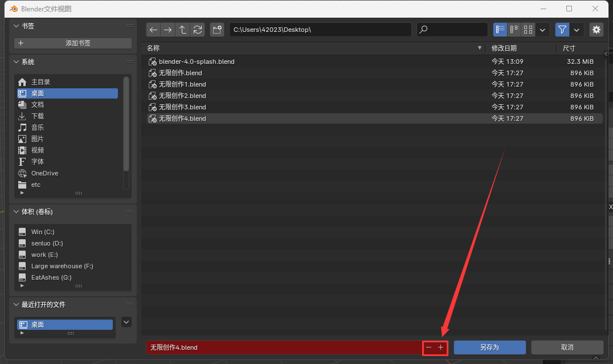Collapse the 系统 system panel
Image resolution: width=613 pixels, height=364 pixels.
point(16,62)
